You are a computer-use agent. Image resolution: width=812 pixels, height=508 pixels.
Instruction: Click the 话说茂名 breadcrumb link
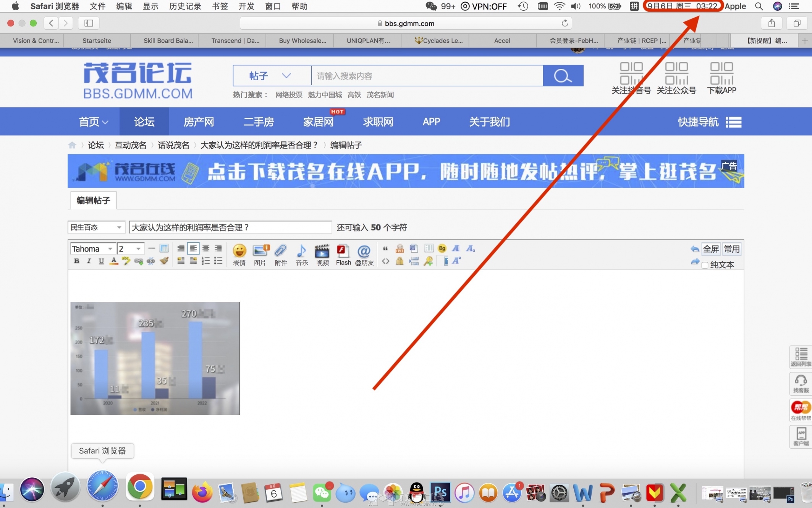pos(173,145)
